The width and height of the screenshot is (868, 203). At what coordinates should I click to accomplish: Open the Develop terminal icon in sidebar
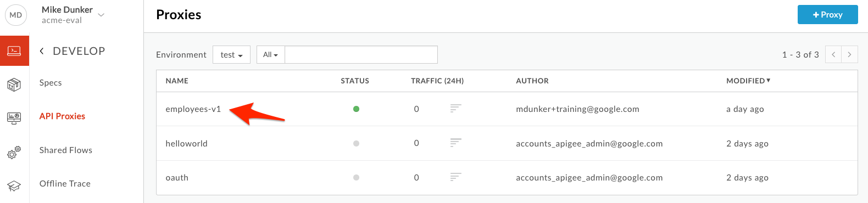click(14, 51)
